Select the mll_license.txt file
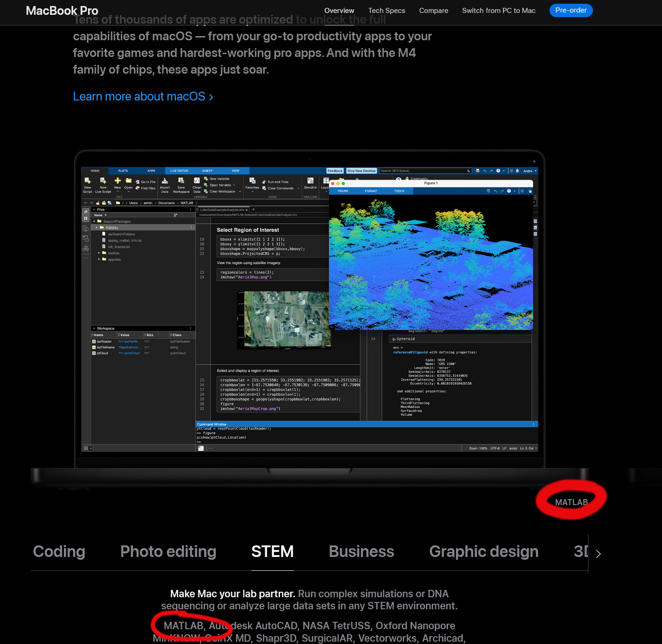Screen dimensions: 662x644 coord(119,247)
